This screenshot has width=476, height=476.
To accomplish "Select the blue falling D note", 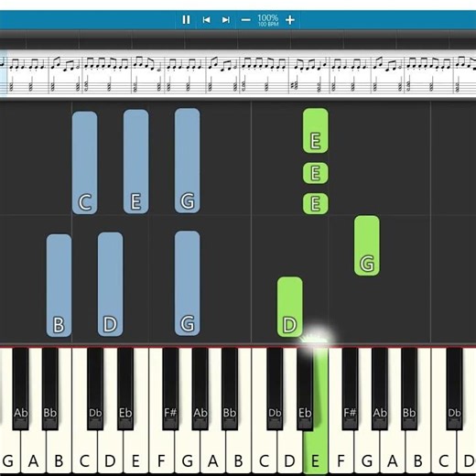I will [111, 284].
